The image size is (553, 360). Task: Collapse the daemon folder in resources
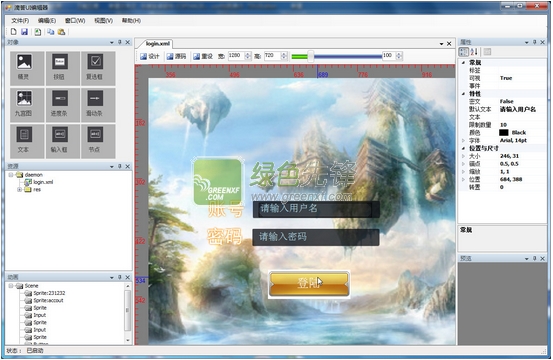tap(11, 175)
